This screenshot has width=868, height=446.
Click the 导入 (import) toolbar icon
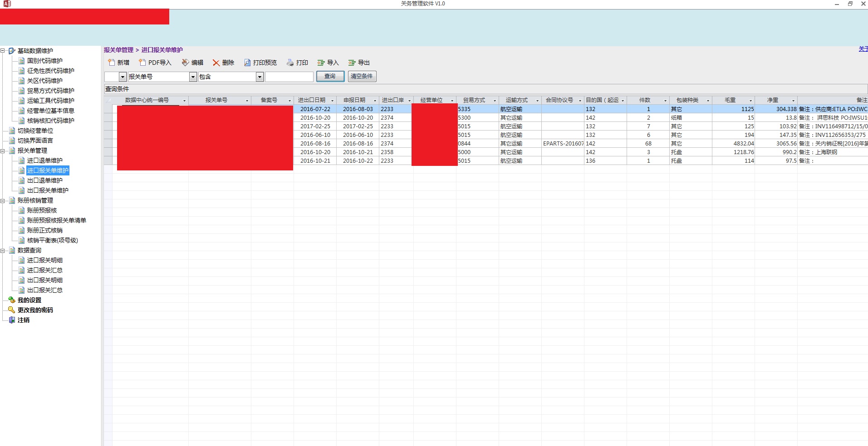click(x=321, y=63)
